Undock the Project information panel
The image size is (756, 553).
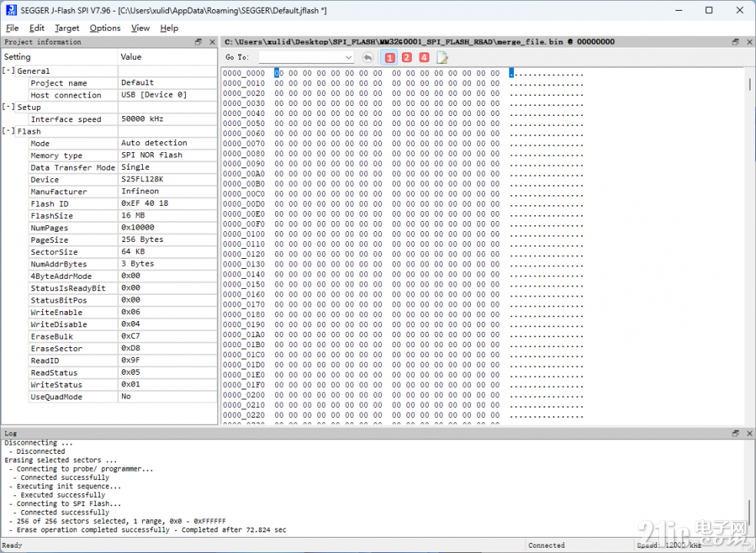[198, 42]
